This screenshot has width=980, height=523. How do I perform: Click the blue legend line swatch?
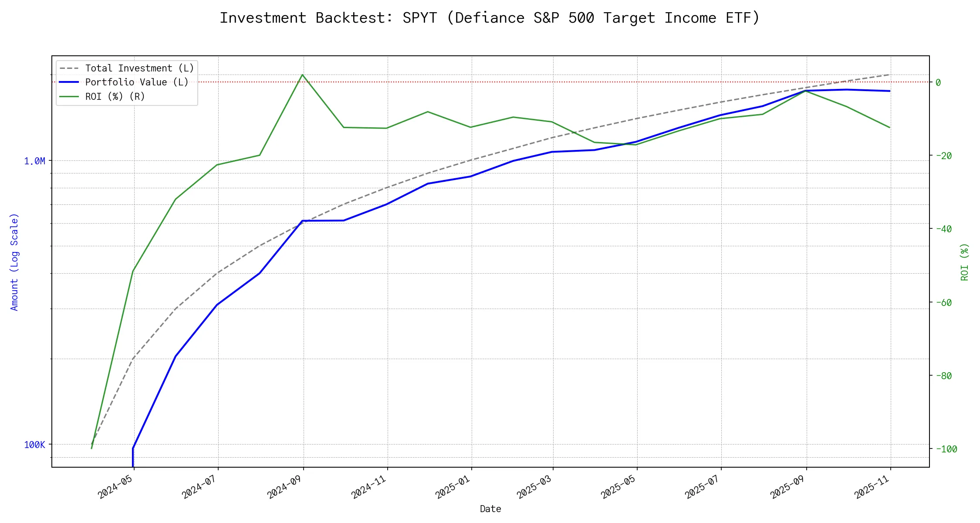(69, 82)
